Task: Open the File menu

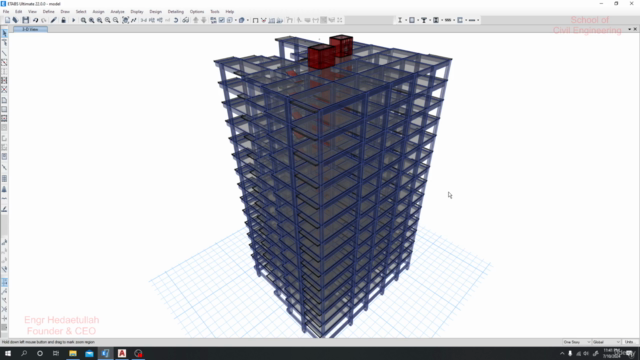Action: tap(6, 12)
